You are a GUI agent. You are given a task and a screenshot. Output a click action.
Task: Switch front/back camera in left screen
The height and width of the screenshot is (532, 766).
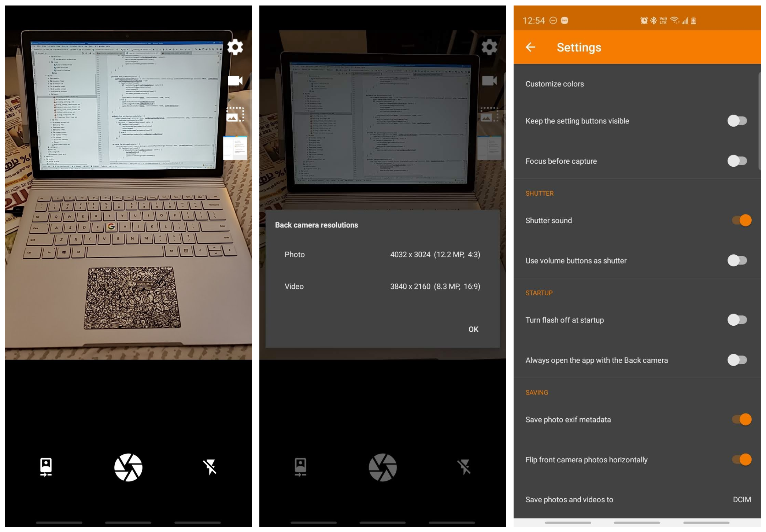click(x=46, y=467)
